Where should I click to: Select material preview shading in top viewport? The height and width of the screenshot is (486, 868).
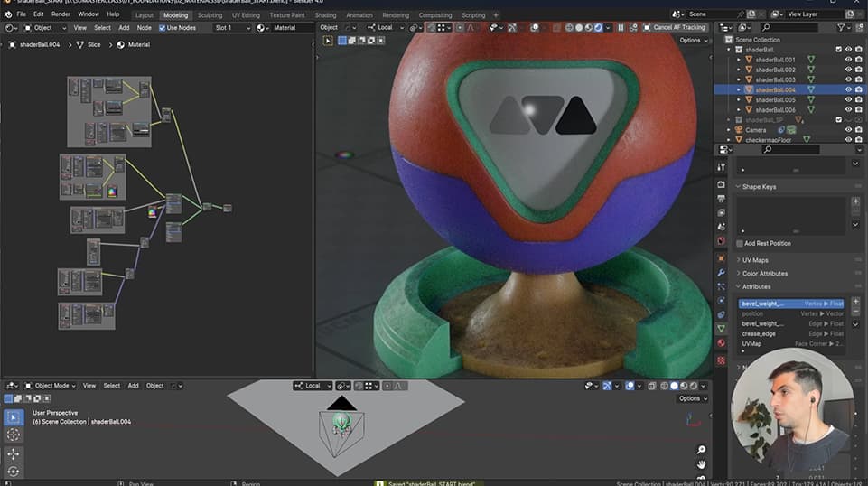(588, 28)
